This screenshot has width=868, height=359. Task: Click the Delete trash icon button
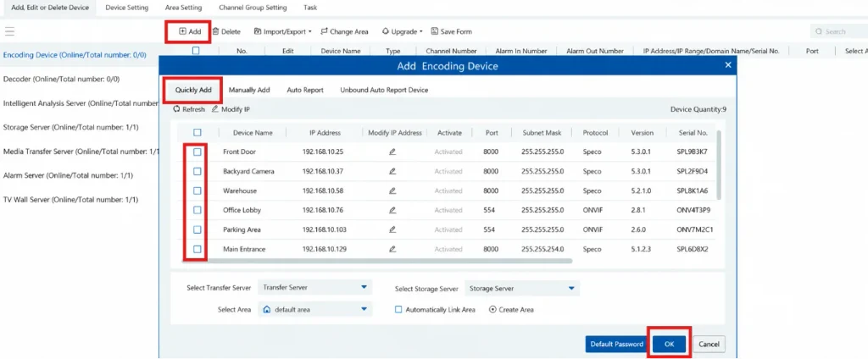226,31
